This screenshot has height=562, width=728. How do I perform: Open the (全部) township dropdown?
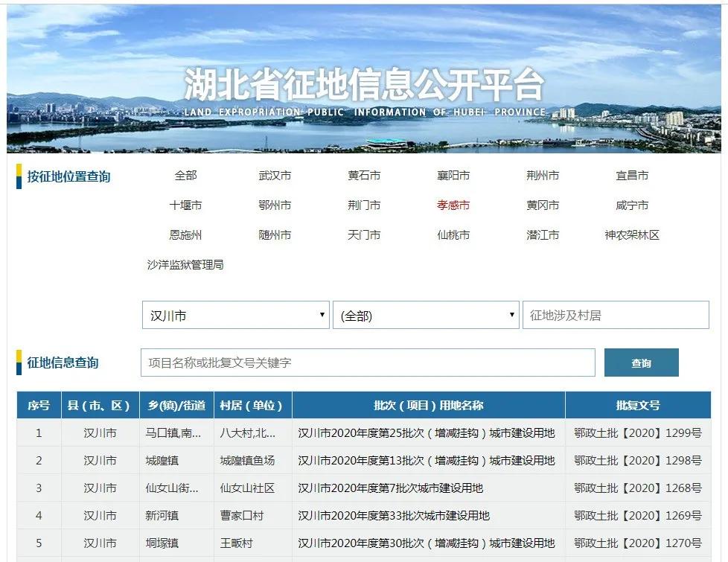[426, 315]
